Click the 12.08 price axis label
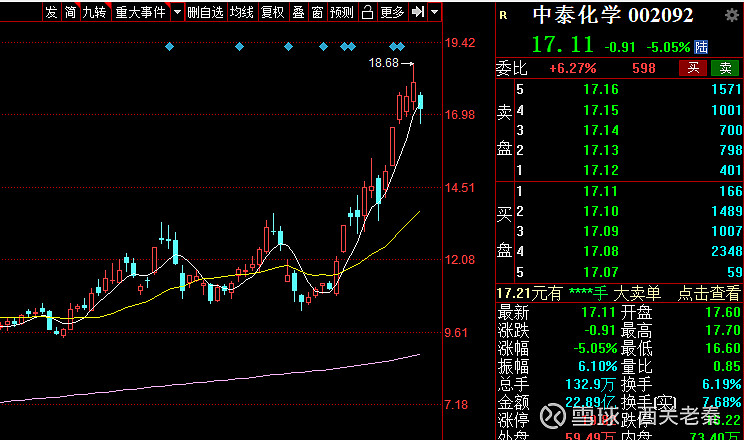The height and width of the screenshot is (440, 744). [x=460, y=260]
